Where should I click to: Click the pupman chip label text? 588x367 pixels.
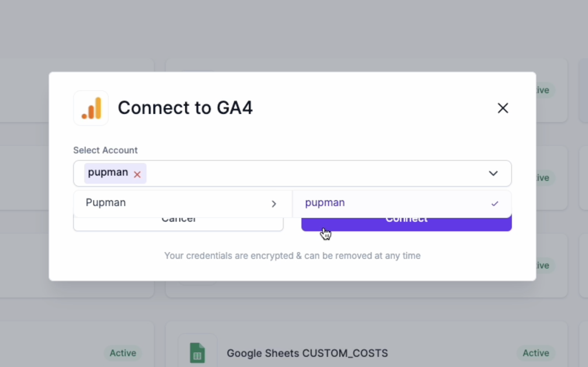(108, 173)
